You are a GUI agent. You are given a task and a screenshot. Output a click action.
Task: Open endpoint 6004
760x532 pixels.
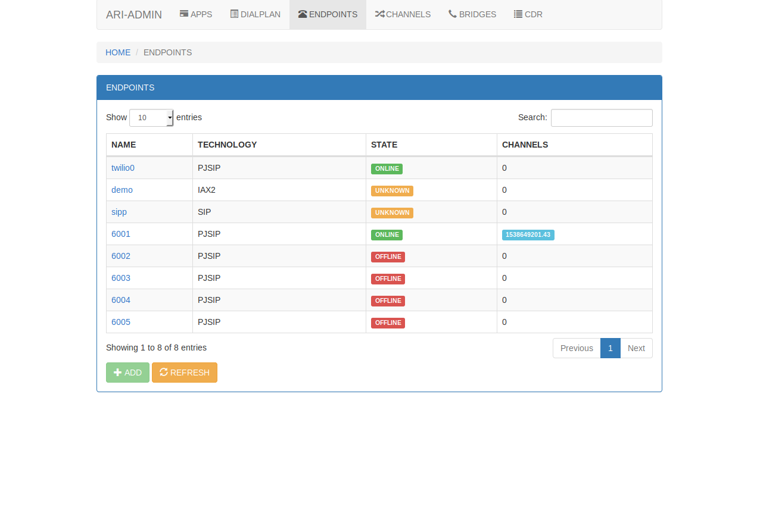click(121, 300)
